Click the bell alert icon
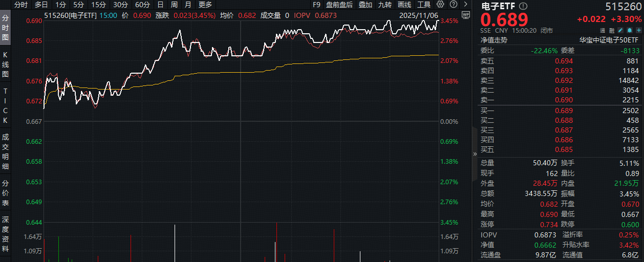This screenshot has width=644, height=262. [630, 31]
